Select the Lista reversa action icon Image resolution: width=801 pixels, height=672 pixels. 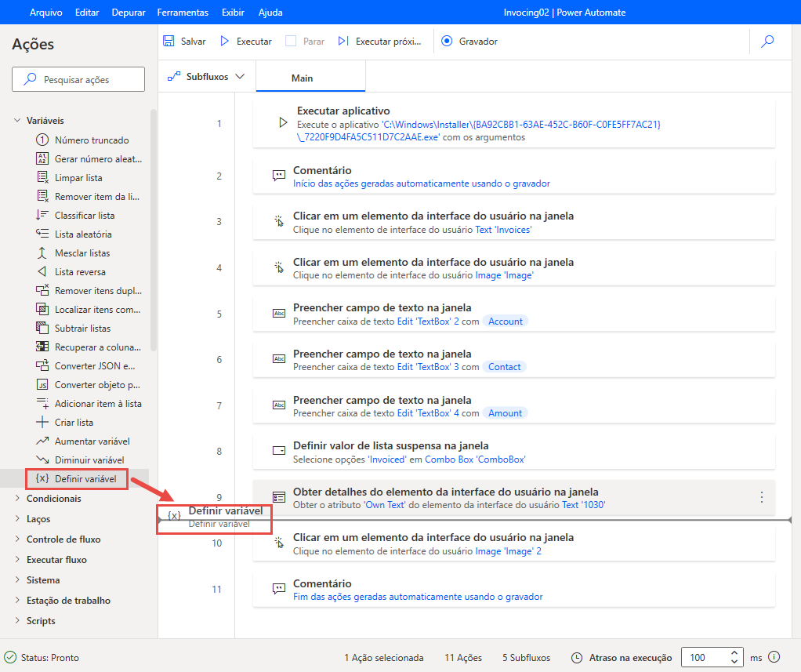[x=42, y=272]
